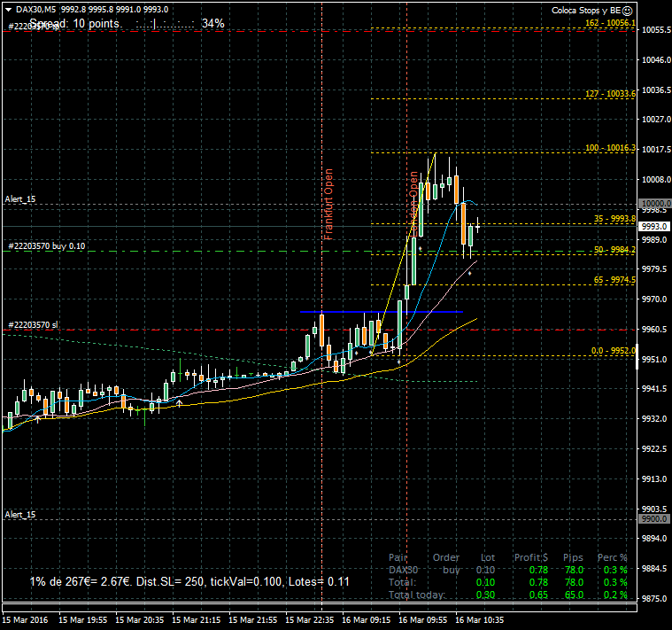The width and height of the screenshot is (672, 630).
Task: Click the 50 - 9984.2 Fibonacci level label
Action: pos(614,250)
